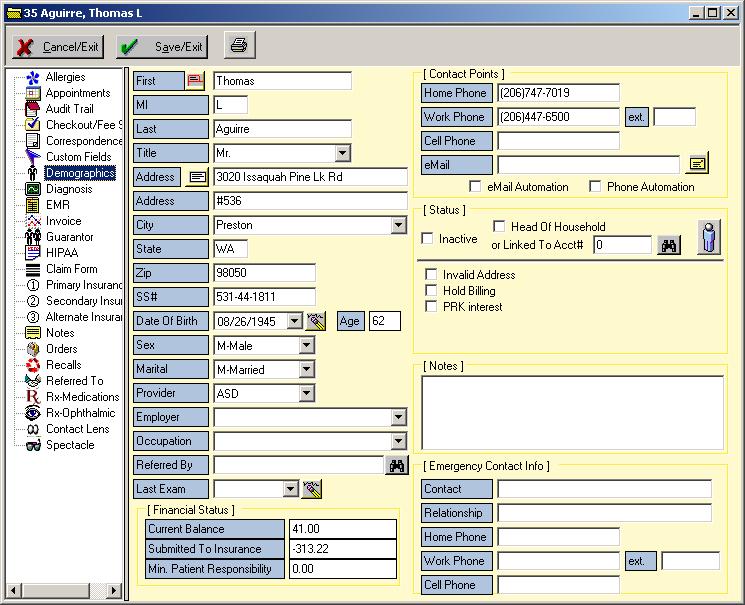745x605 pixels.
Task: Click the Save/Exit button
Action: click(x=160, y=46)
